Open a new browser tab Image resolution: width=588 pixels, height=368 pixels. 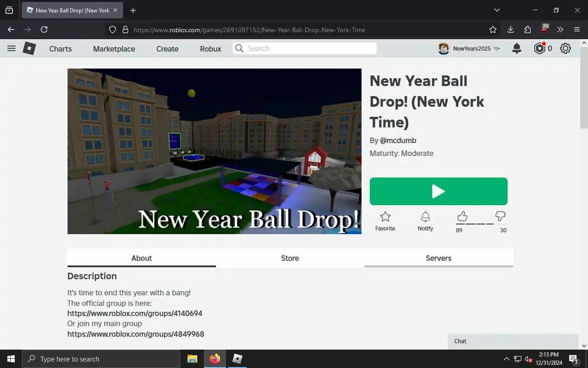(x=133, y=10)
